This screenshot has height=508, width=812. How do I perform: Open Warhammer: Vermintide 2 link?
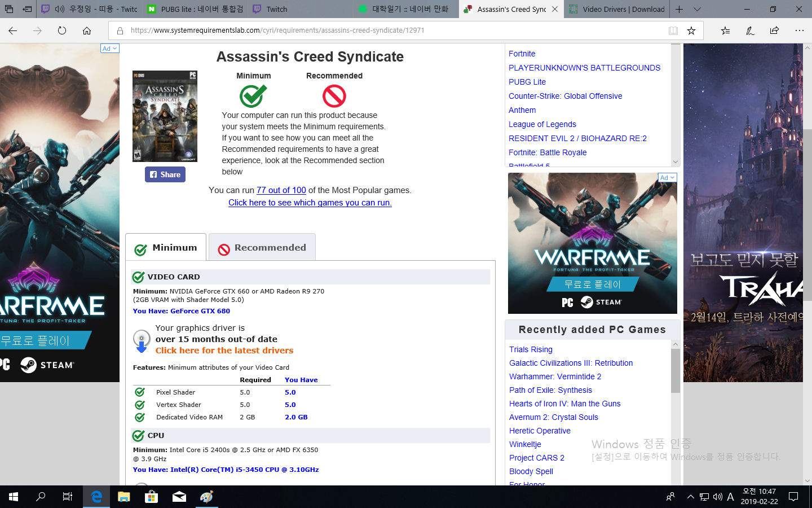pyautogui.click(x=555, y=376)
